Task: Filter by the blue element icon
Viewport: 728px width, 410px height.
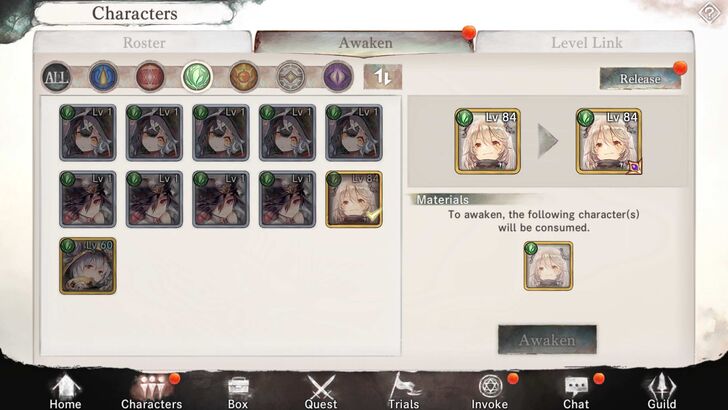Action: 103,77
